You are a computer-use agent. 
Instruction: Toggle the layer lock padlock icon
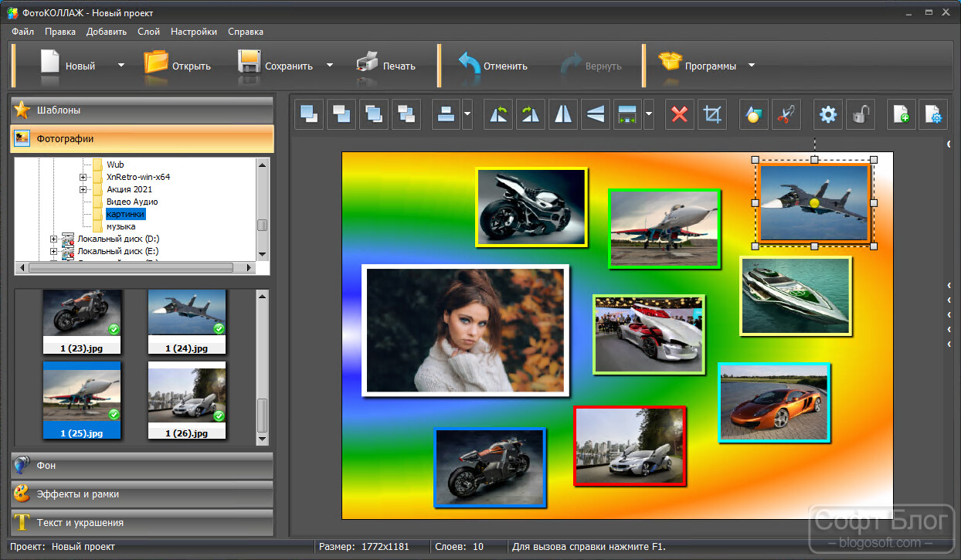860,115
